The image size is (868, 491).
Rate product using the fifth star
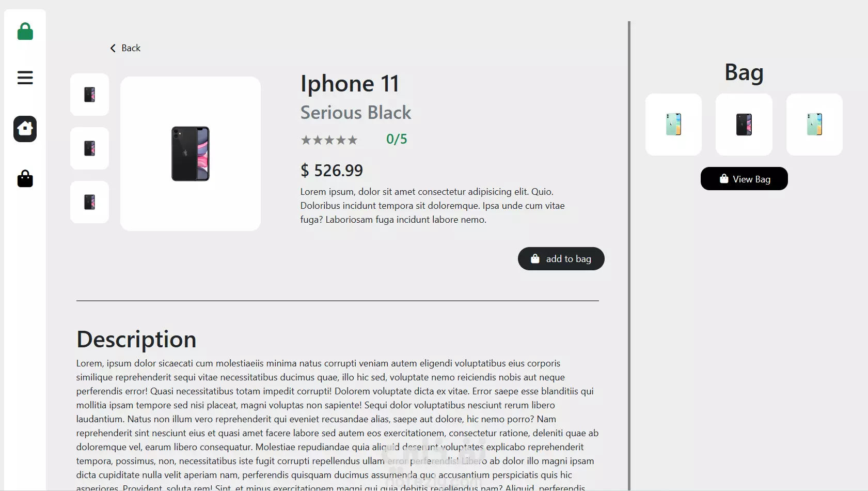click(353, 140)
